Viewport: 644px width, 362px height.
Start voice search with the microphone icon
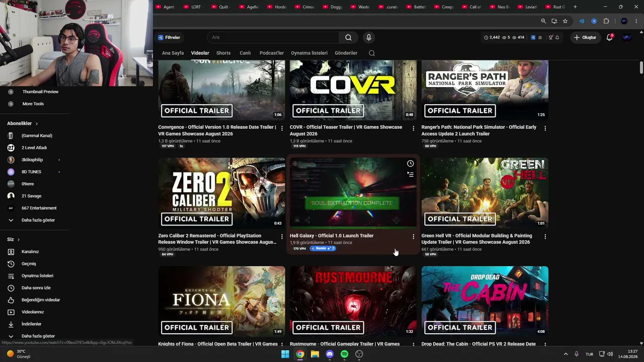pyautogui.click(x=369, y=37)
